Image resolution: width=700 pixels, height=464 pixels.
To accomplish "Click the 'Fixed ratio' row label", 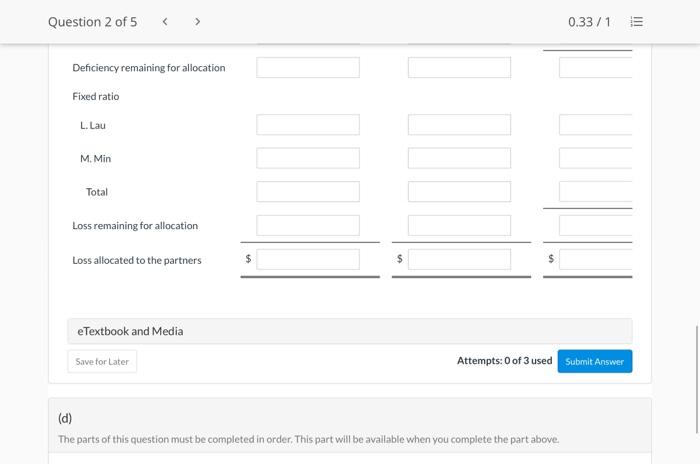I will [x=96, y=96].
